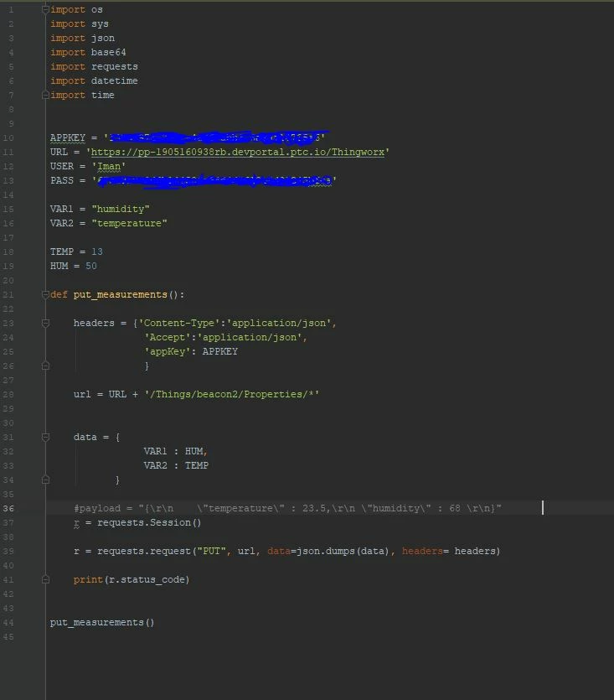Click the URL variable name on line 11
The image size is (614, 700).
59,152
